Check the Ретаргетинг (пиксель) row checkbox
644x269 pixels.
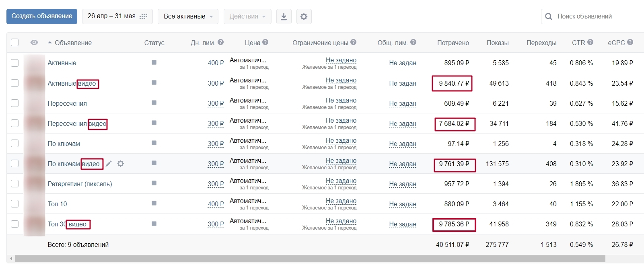(x=15, y=184)
